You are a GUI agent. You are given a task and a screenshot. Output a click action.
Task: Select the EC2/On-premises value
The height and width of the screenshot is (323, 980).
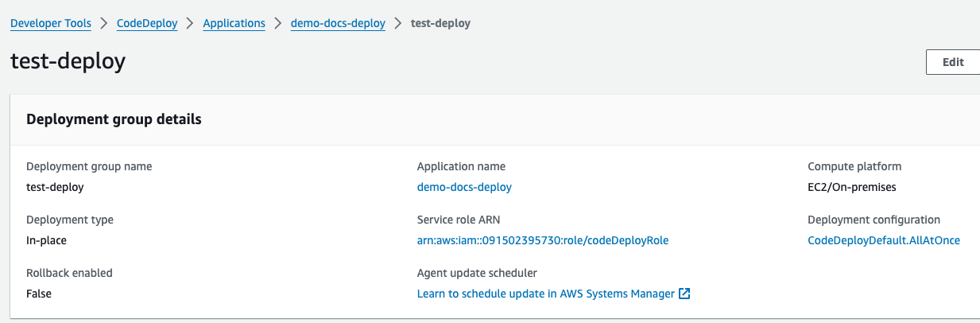(852, 187)
